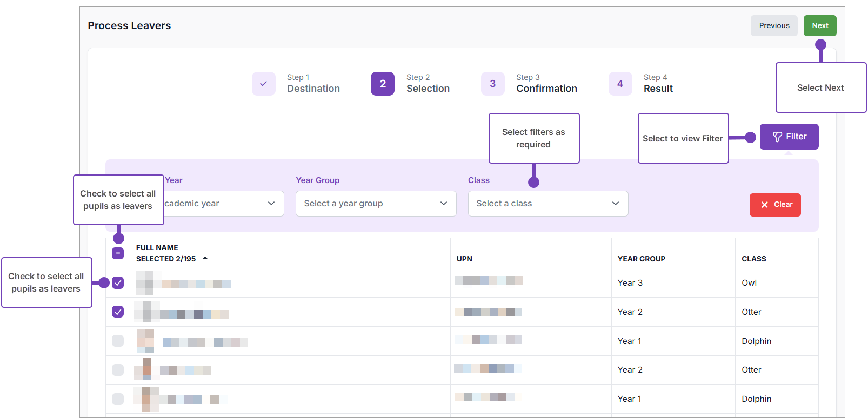Clear filters with the red Clear button

775,205
